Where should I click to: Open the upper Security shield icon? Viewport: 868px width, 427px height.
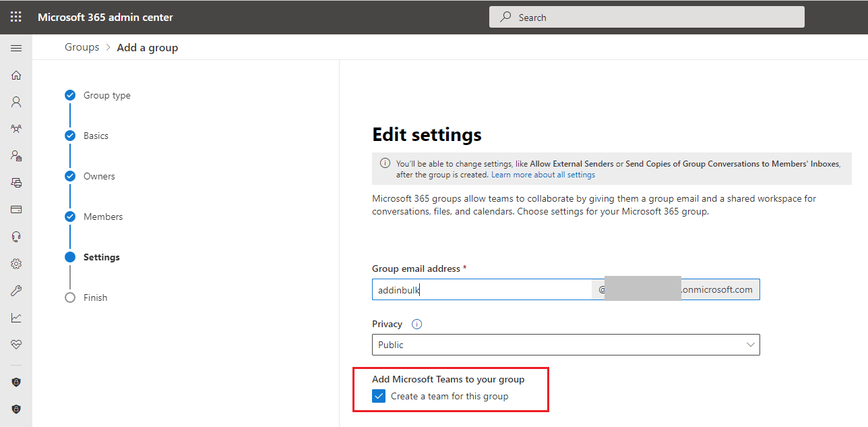click(x=16, y=382)
